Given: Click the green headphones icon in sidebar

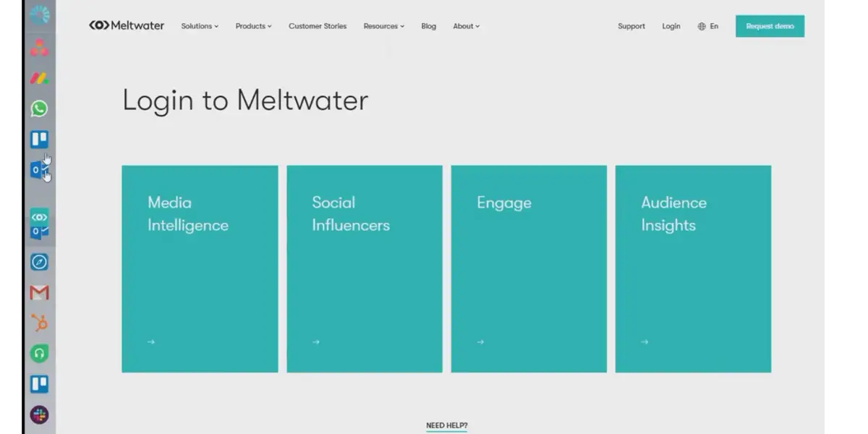Looking at the screenshot, I should pyautogui.click(x=39, y=354).
